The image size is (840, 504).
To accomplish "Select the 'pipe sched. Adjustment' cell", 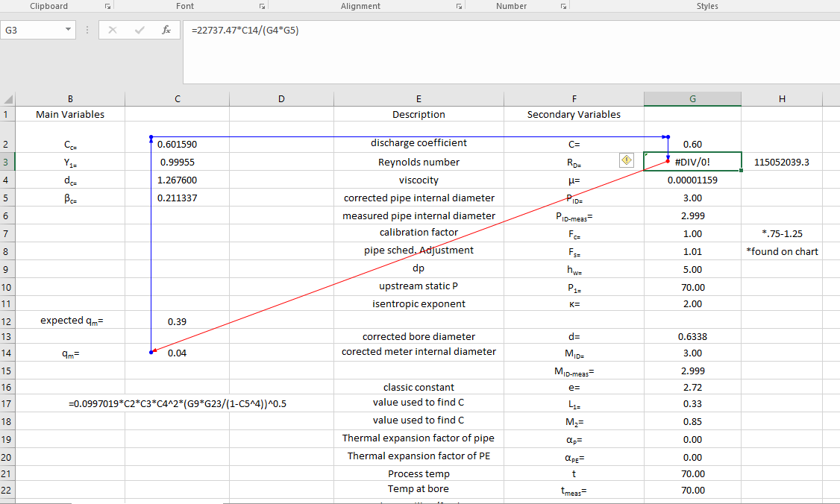I will click(x=419, y=250).
